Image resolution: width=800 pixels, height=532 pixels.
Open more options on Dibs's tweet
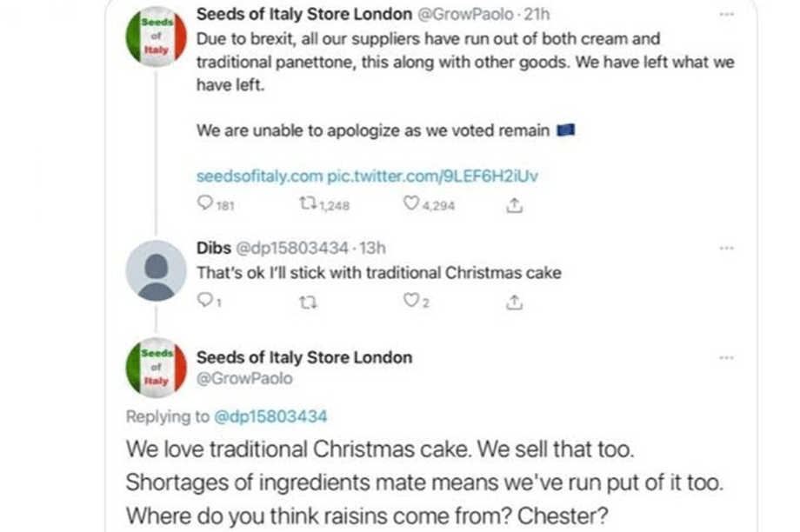point(727,249)
